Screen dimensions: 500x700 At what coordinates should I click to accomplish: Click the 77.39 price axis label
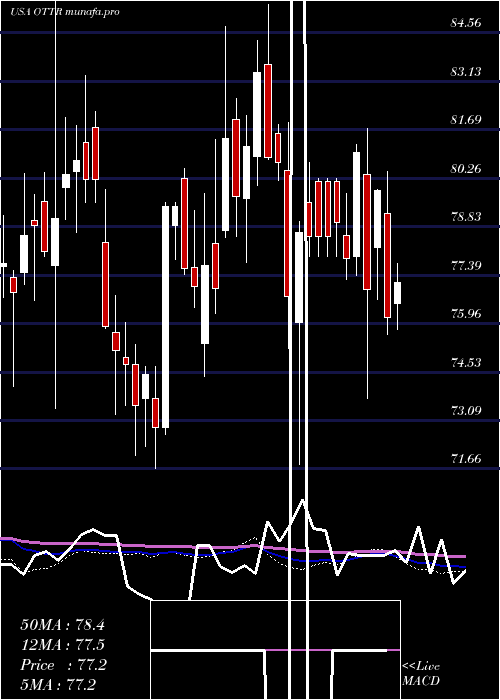[466, 266]
